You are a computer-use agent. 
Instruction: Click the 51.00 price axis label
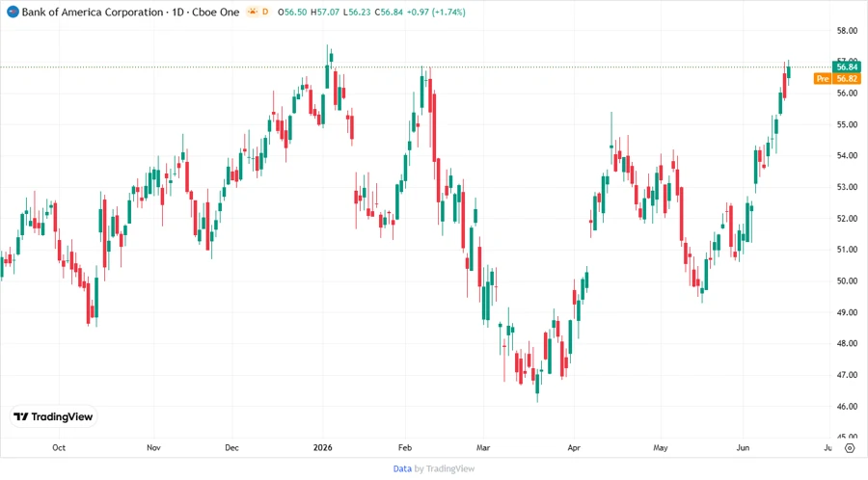pos(847,250)
